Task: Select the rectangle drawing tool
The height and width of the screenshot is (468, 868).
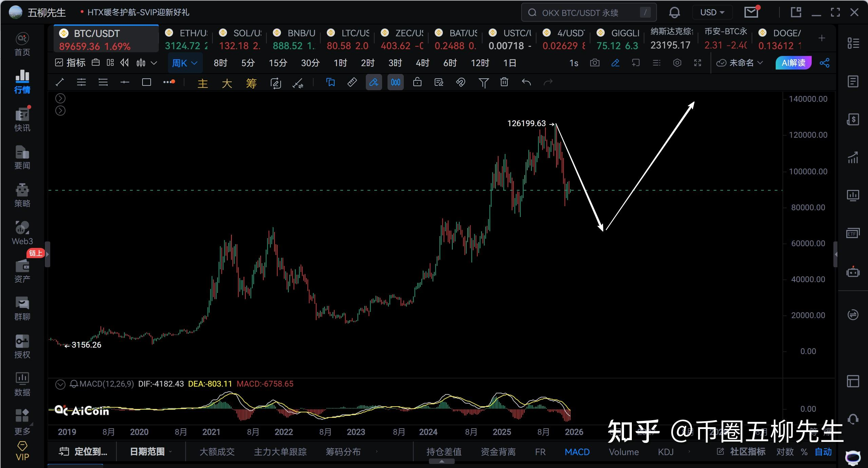Action: point(147,82)
